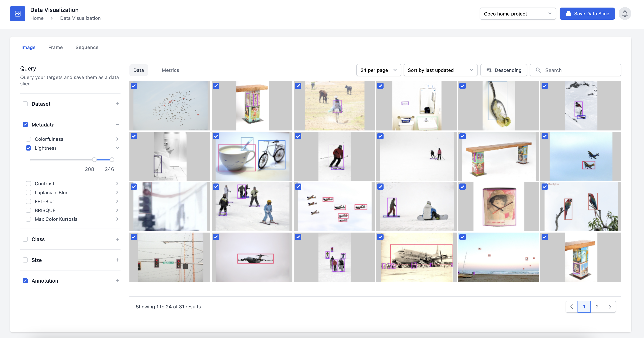Expand the Class filter plus icon
This screenshot has width=644, height=338.
pos(117,239)
